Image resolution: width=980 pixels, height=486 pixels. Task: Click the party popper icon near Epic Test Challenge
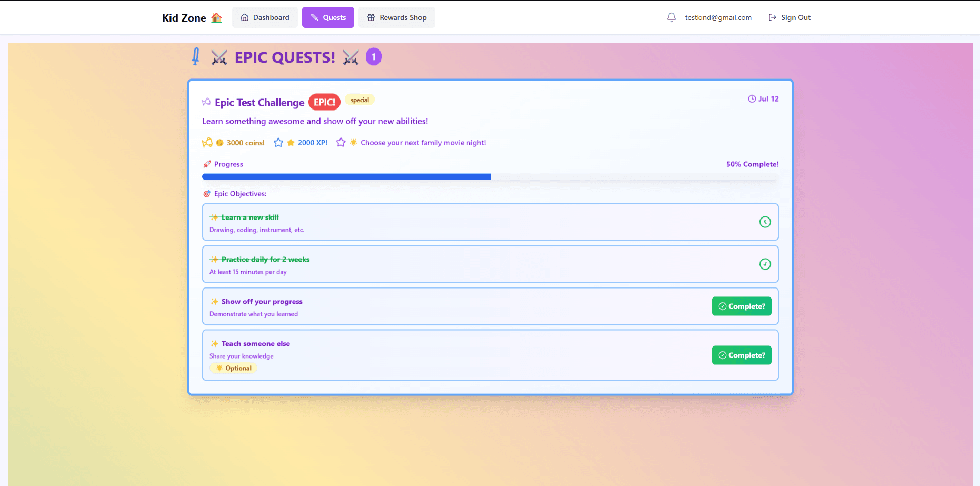205,102
